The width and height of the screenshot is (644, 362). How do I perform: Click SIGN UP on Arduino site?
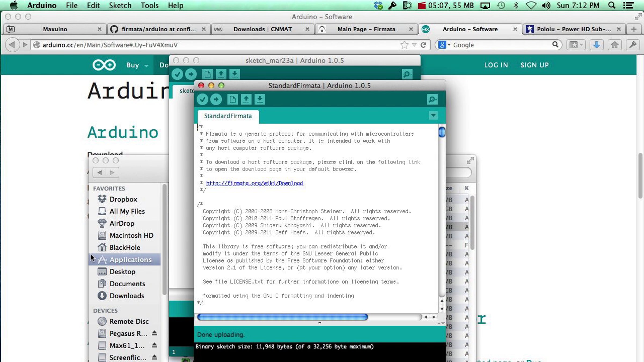[534, 65]
